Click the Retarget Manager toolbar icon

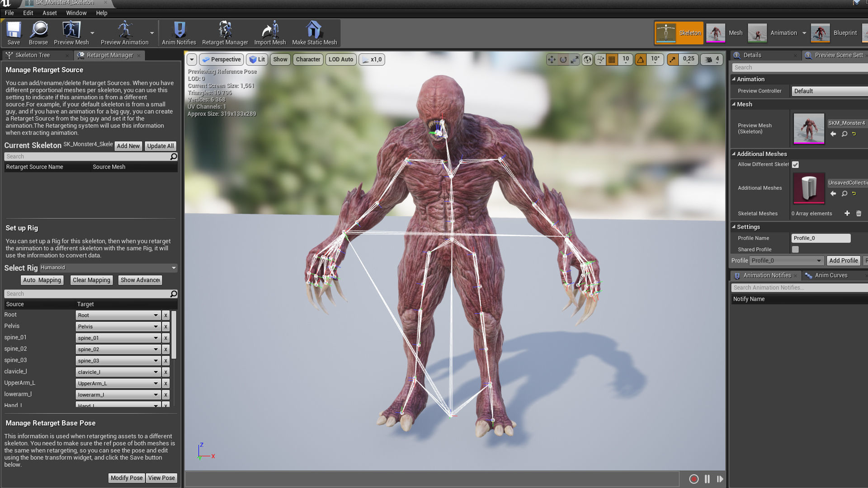[x=225, y=33]
